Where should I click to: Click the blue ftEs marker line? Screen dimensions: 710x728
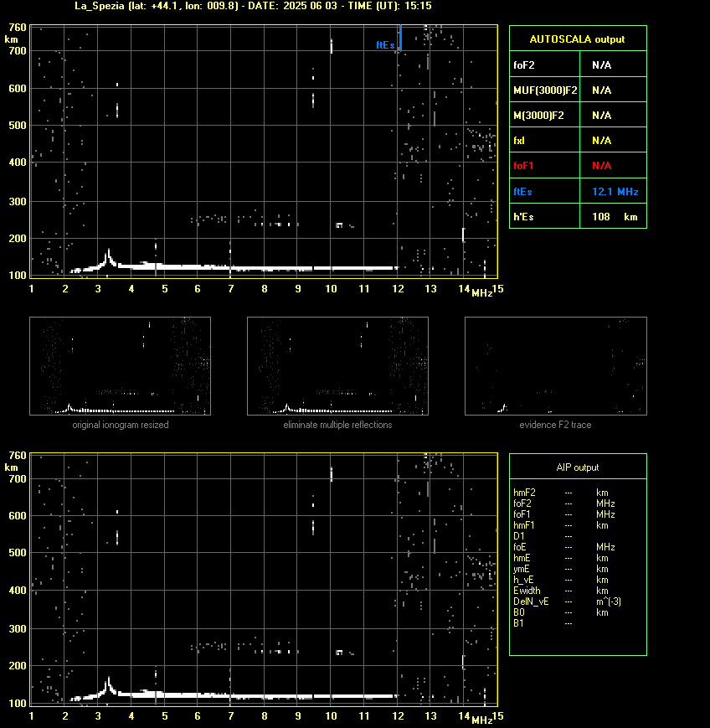coord(400,38)
